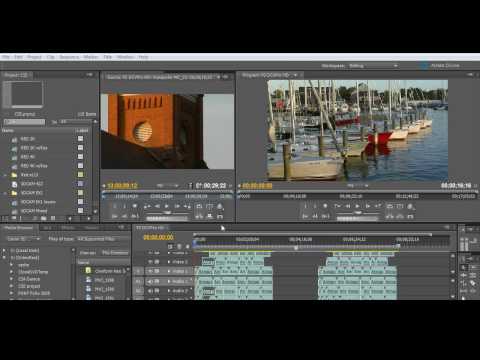480x360 pixels.
Task: Play the Source monitor clip
Action: [167, 206]
